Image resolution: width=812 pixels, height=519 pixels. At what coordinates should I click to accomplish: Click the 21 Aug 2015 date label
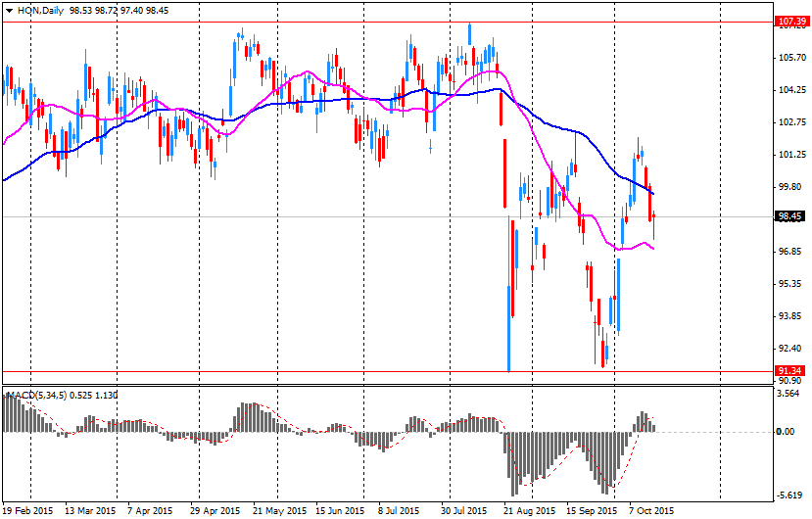tap(530, 511)
